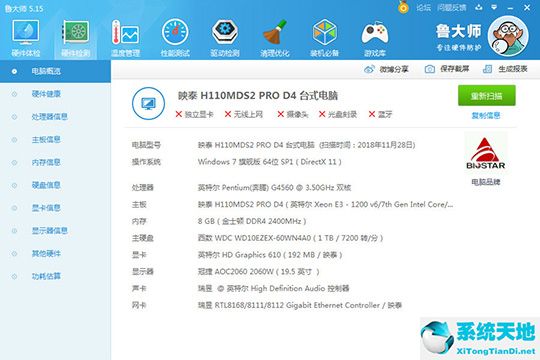Click green 重新扫描 rescan button

[x=487, y=95]
